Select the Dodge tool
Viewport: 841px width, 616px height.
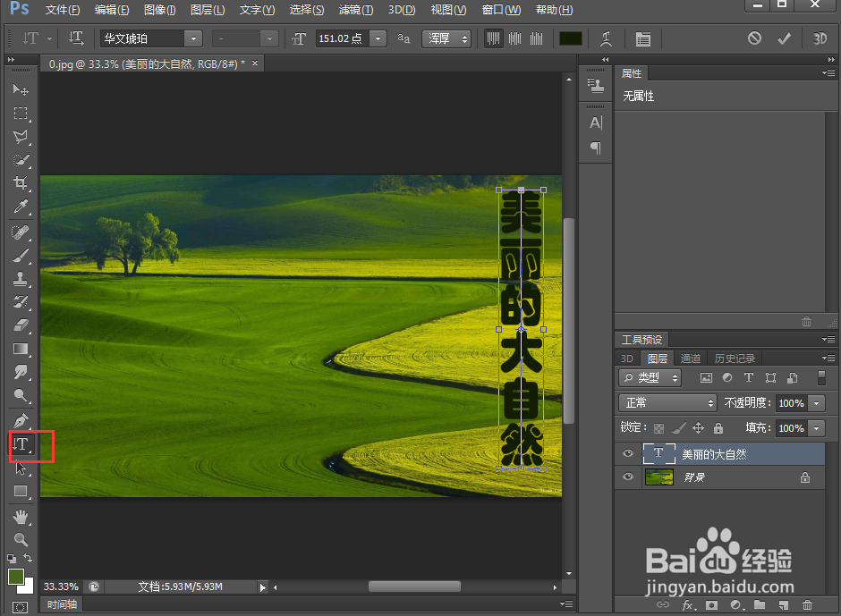pos(21,395)
